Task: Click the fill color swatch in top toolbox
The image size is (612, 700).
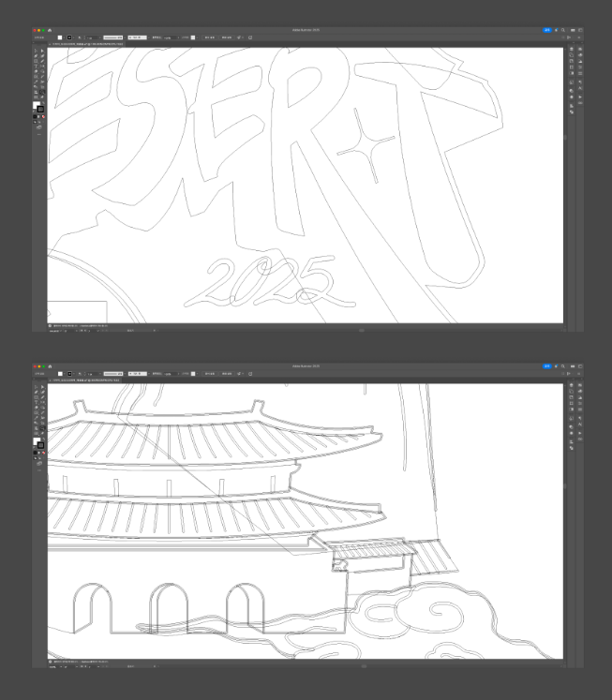Action: click(37, 106)
